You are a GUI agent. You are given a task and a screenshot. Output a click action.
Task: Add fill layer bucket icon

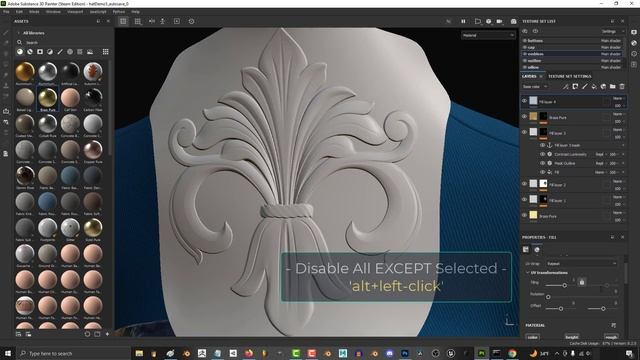[594, 87]
